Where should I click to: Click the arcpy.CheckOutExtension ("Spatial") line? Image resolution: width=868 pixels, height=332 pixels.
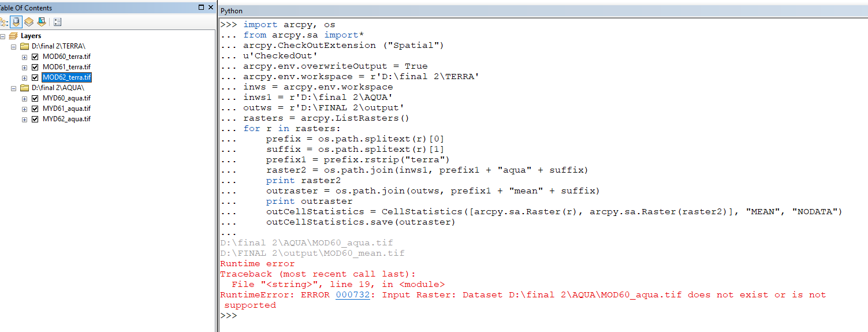[344, 46]
